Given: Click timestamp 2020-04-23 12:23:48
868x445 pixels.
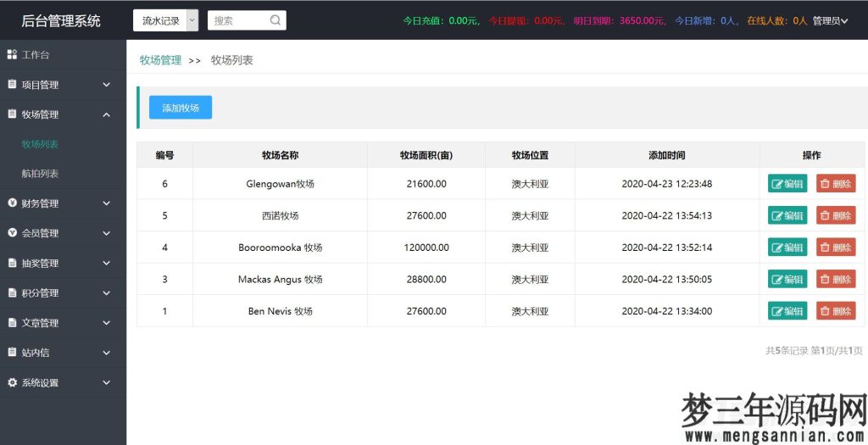Looking at the screenshot, I should coord(666,184).
